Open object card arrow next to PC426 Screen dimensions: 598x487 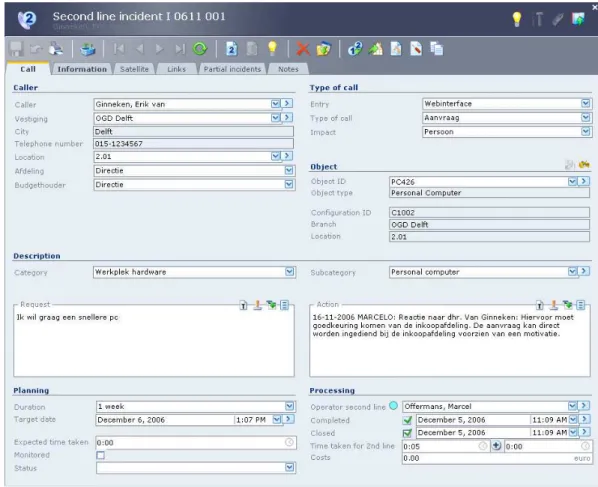pyautogui.click(x=584, y=181)
